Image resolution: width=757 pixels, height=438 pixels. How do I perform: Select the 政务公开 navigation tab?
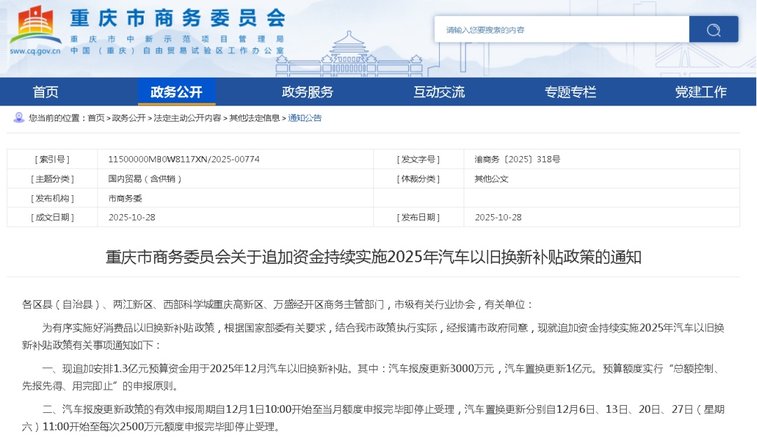[176, 92]
